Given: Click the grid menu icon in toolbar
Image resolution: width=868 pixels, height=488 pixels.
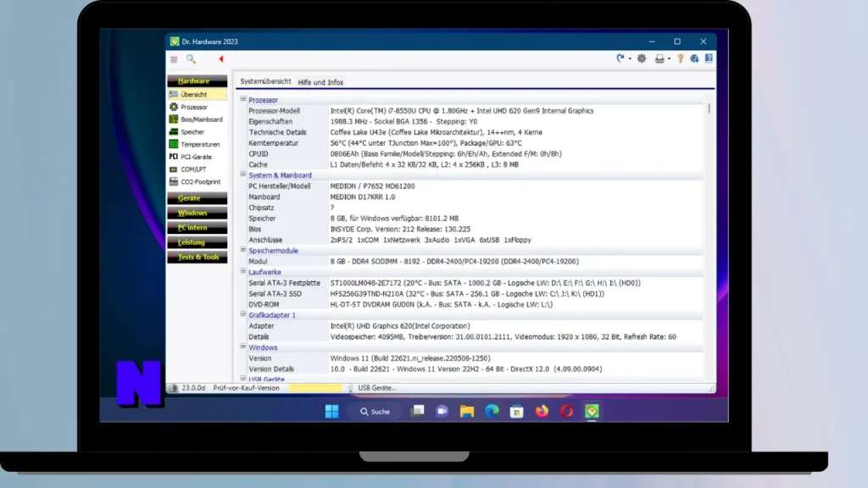Looking at the screenshot, I should click(x=174, y=59).
